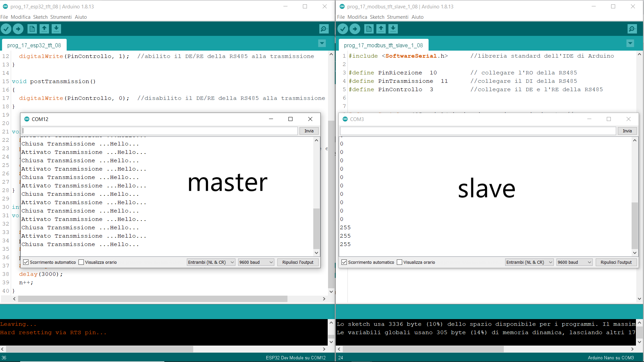644x362 pixels.
Task: Open Serial Monitor icon in left window
Action: point(324,29)
